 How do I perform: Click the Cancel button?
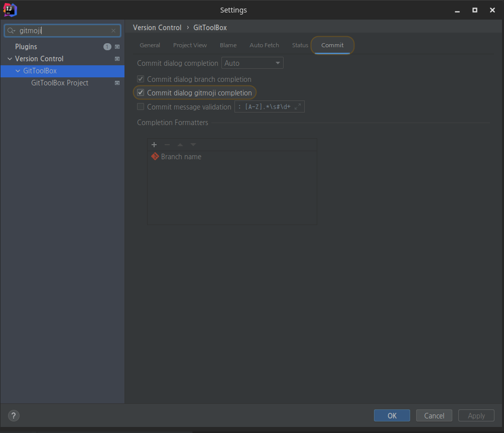(x=434, y=415)
